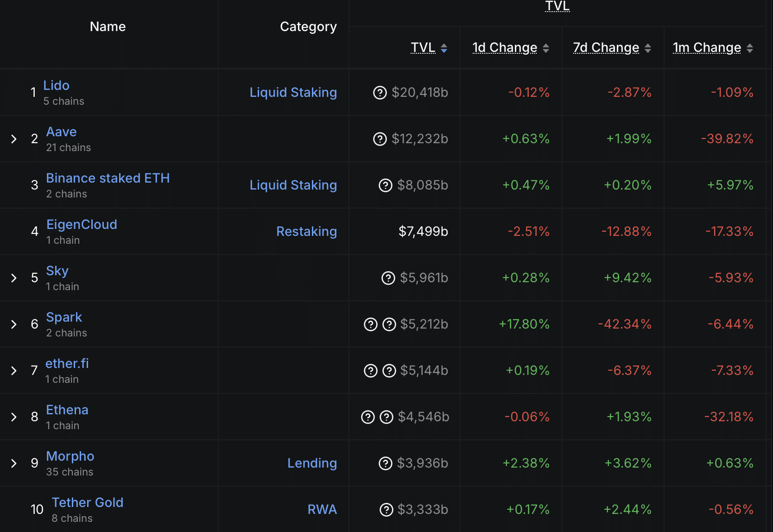Click Morpho's +2.38% 1d change

pos(526,463)
